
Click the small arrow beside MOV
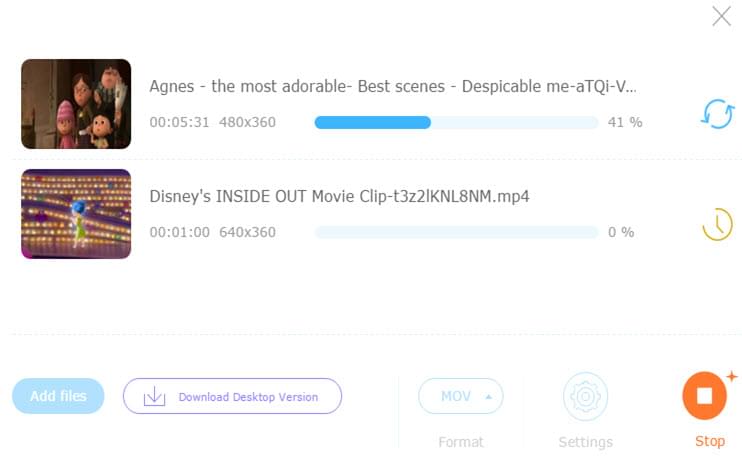click(x=488, y=397)
